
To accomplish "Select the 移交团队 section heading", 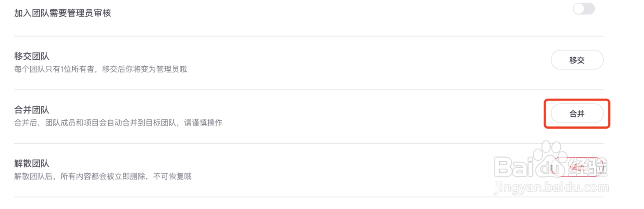I will pos(32,57).
